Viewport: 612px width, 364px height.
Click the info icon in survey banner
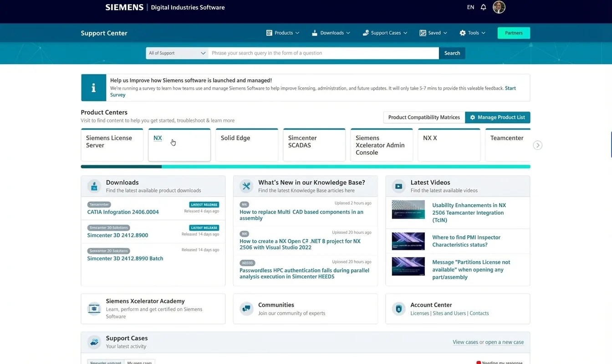click(93, 88)
